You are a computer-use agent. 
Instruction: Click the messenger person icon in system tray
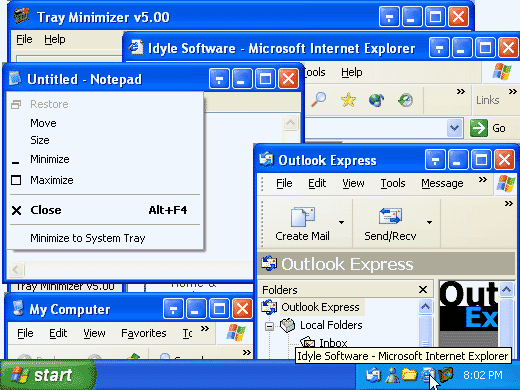(x=392, y=375)
